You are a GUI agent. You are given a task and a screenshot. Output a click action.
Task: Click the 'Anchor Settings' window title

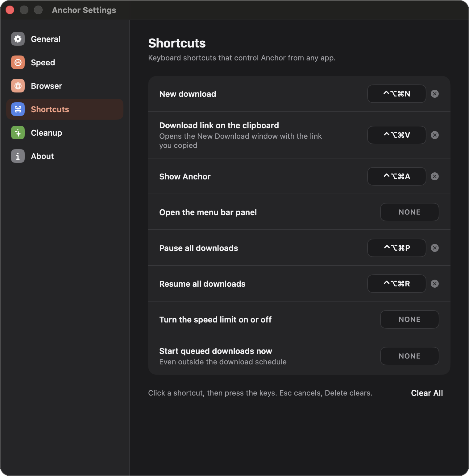84,10
